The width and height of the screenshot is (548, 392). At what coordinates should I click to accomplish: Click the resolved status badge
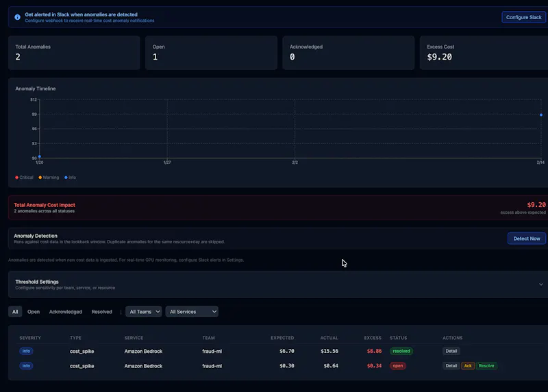401,351
